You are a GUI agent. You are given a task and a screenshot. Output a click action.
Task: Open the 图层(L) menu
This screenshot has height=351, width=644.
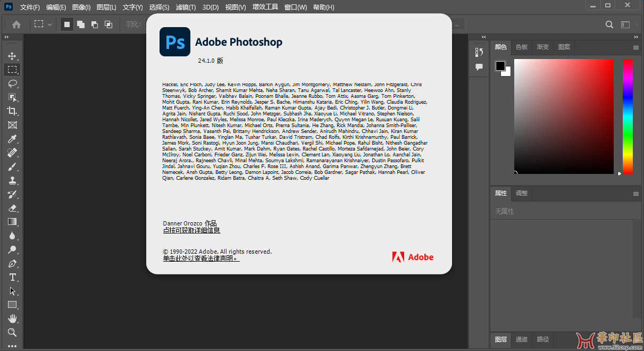click(107, 7)
